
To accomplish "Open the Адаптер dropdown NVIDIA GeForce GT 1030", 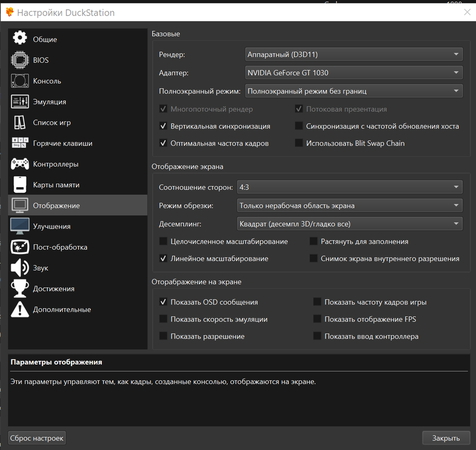I will (x=354, y=73).
